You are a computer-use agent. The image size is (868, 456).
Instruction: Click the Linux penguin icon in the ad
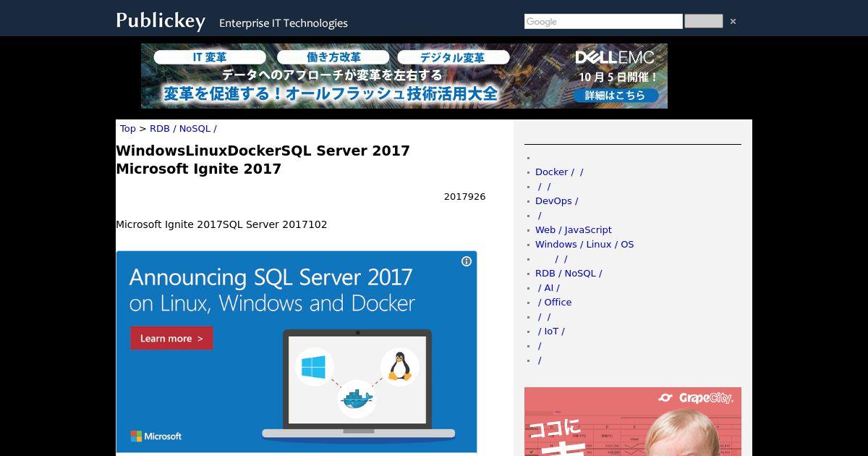(x=399, y=366)
